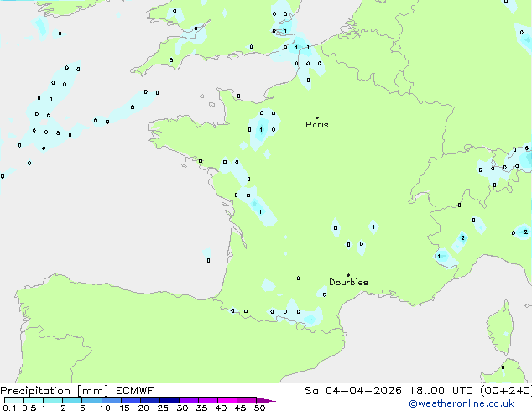Click the darkest blue legend swatch near 25
The image size is (532, 411).
pyautogui.click(x=169, y=401)
